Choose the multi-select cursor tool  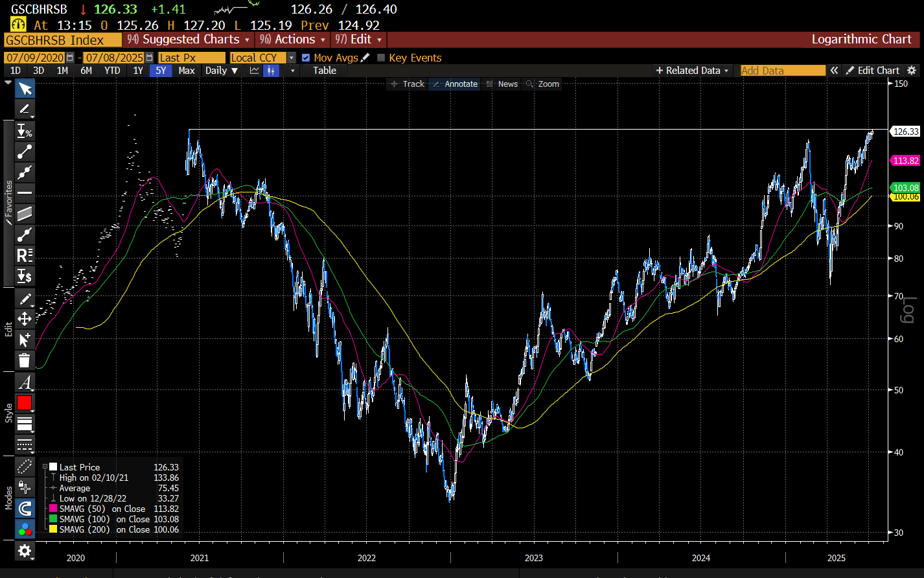point(25,340)
